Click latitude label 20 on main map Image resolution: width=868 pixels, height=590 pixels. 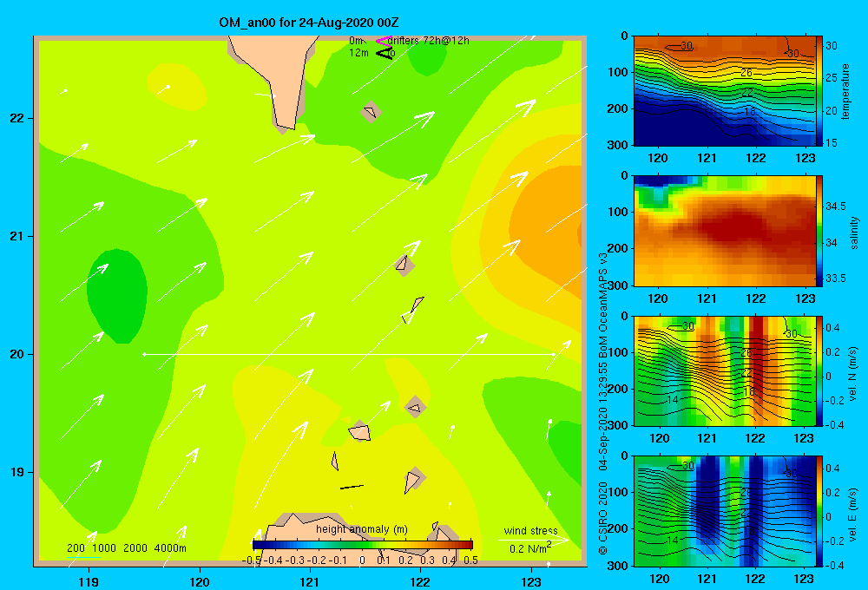17,354
